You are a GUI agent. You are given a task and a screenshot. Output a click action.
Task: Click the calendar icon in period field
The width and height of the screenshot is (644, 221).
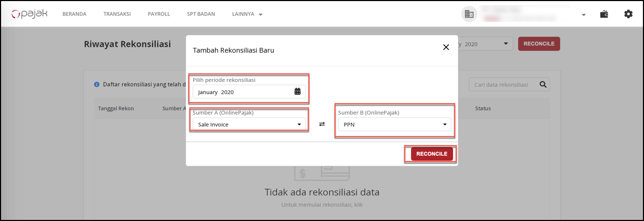click(x=297, y=91)
